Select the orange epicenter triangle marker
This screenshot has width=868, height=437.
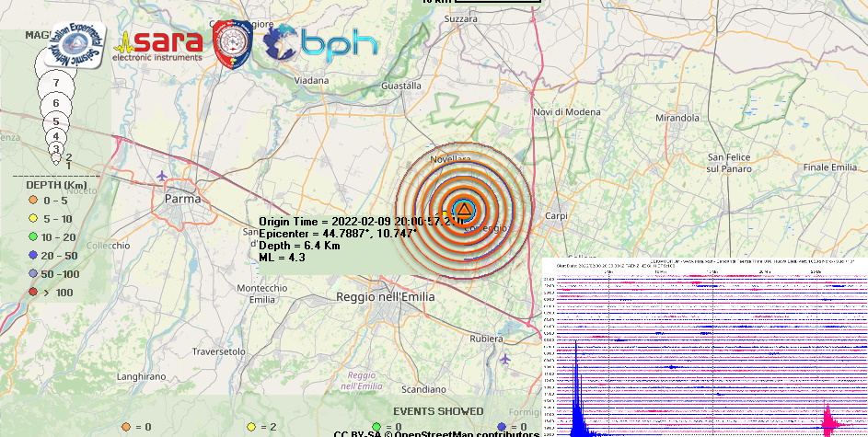coord(464,210)
